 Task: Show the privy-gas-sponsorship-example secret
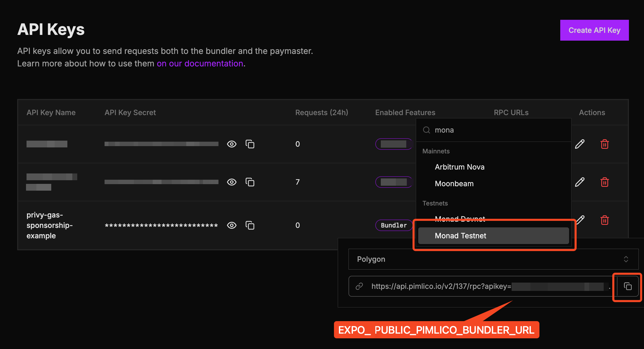tap(231, 225)
